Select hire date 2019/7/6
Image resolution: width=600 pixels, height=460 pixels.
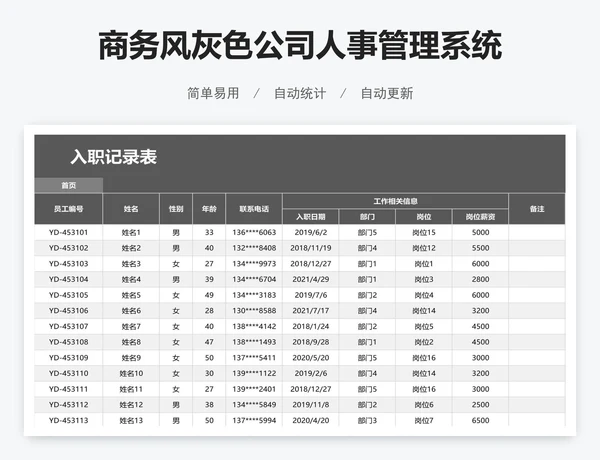click(x=311, y=295)
